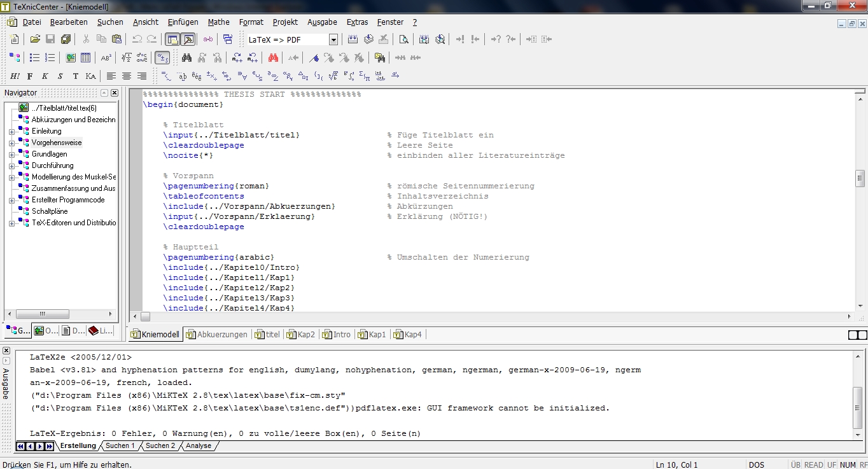Toggle the math toolbar button
868x469 pixels.
pos(162,58)
